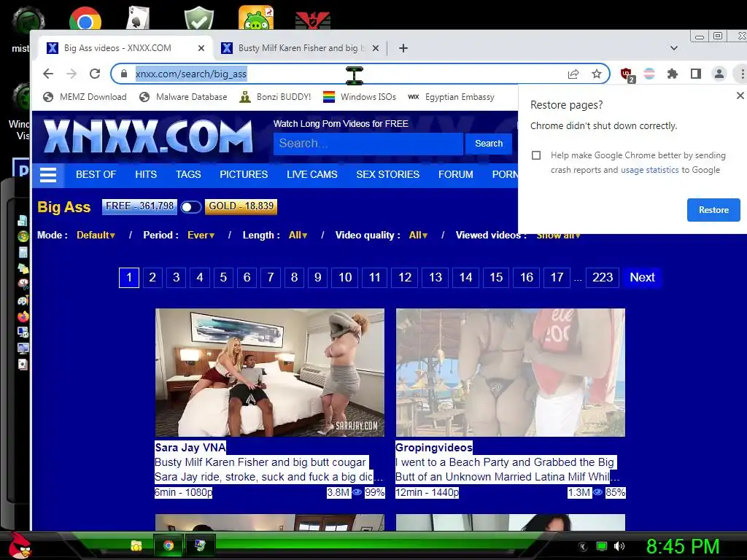Open the Egyptian Embassy bookmark
This screenshot has height=560, width=747.
[452, 97]
